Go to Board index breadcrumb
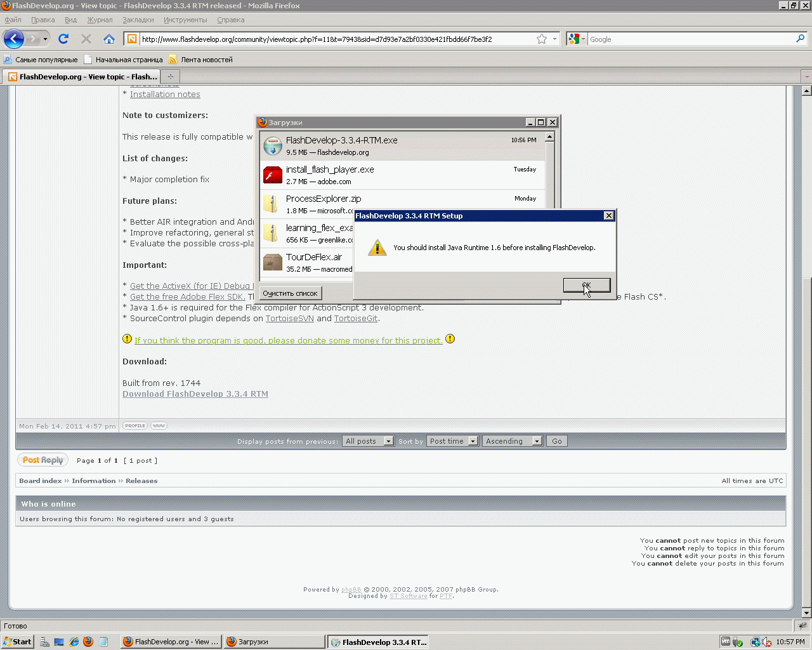812x650 pixels. pos(41,481)
